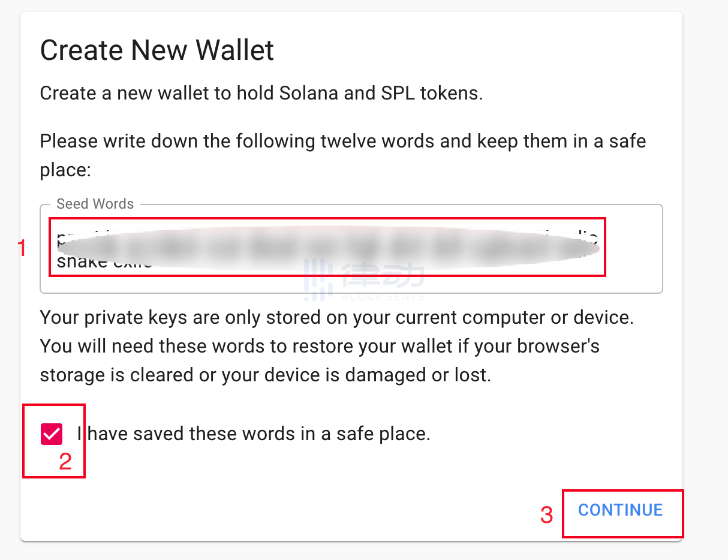Screen dimensions: 728x560
Task: Click the 'write down the following twelve words' instruction
Action: [342, 142]
